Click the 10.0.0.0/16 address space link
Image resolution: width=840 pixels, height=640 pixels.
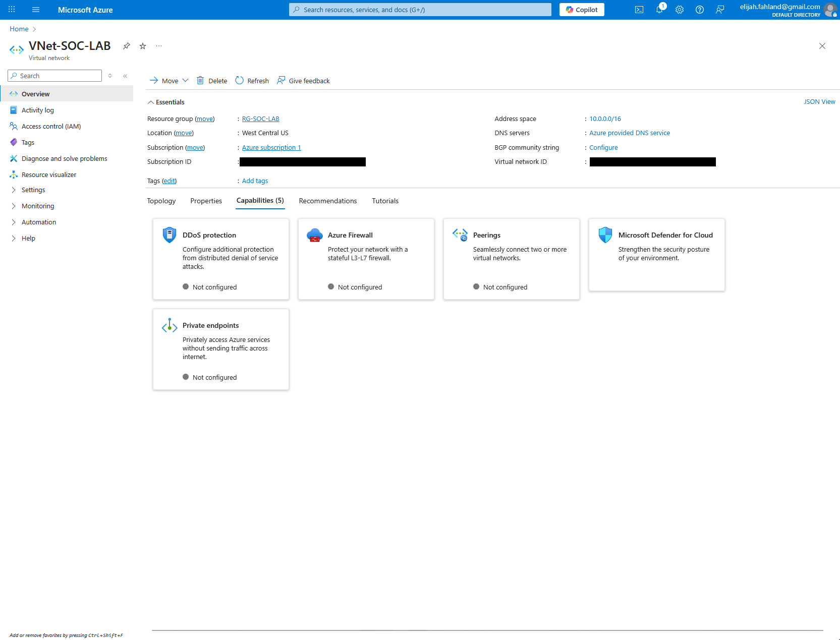click(x=605, y=119)
